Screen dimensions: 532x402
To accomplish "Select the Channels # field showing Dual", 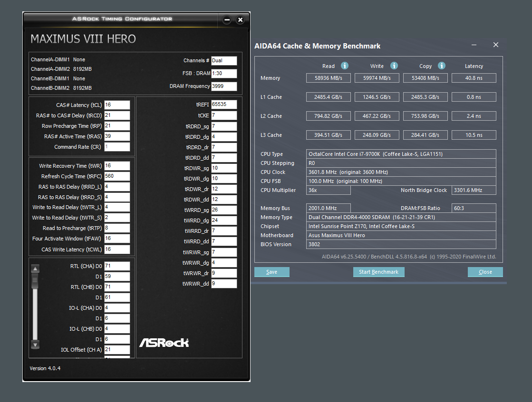I will pyautogui.click(x=224, y=61).
